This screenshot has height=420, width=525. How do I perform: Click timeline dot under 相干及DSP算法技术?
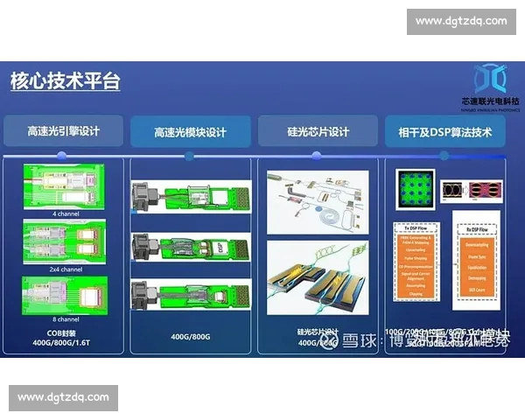tap(444, 156)
